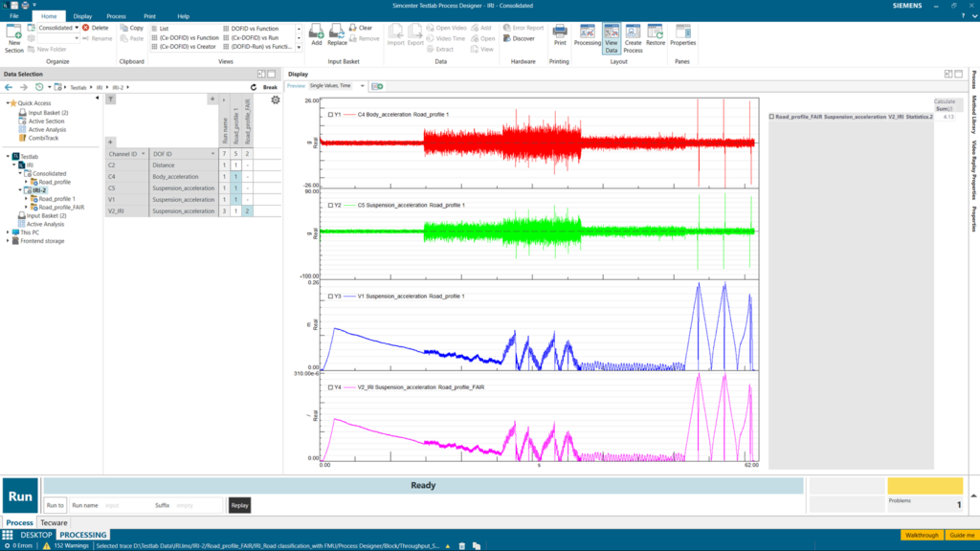Click the big Run button
980x551 pixels.
click(20, 496)
